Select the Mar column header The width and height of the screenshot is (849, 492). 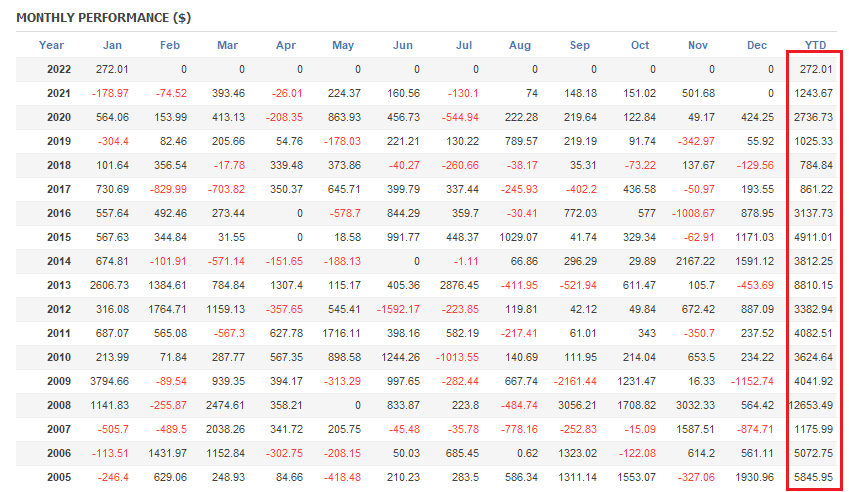(227, 45)
